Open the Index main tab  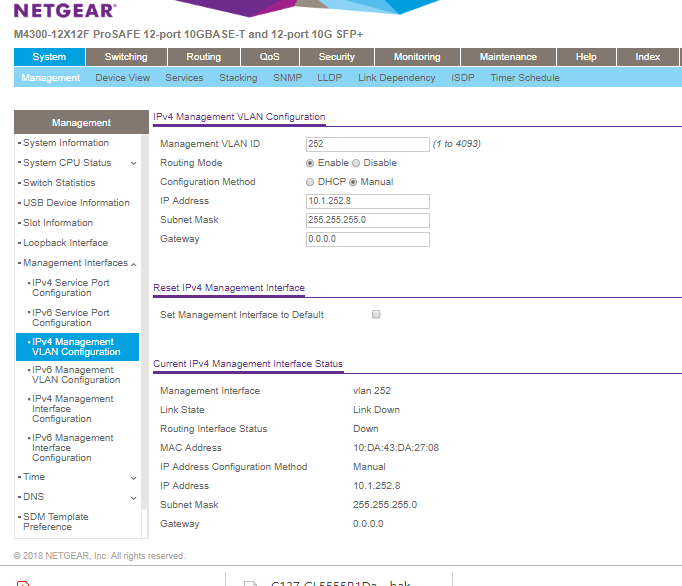[x=647, y=57]
